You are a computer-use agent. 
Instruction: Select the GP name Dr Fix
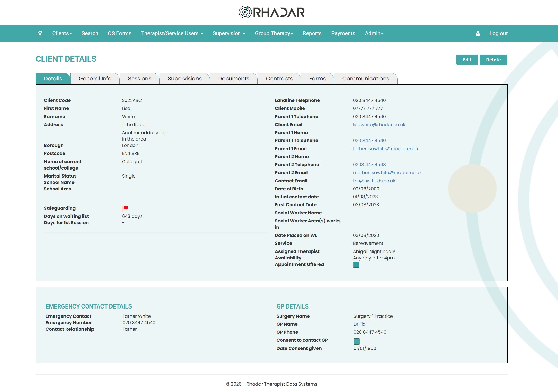point(359,324)
